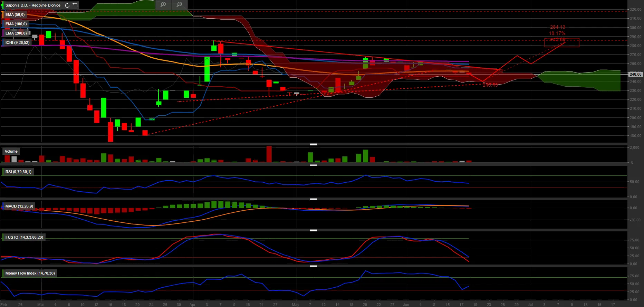Open the Volume panel label
The height and width of the screenshot is (307, 644).
pos(11,151)
